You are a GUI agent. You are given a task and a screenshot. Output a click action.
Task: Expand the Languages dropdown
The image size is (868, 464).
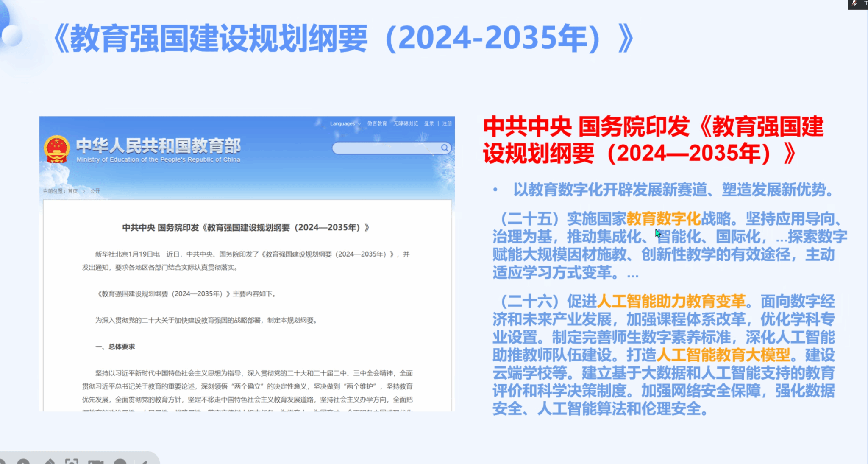pos(345,123)
